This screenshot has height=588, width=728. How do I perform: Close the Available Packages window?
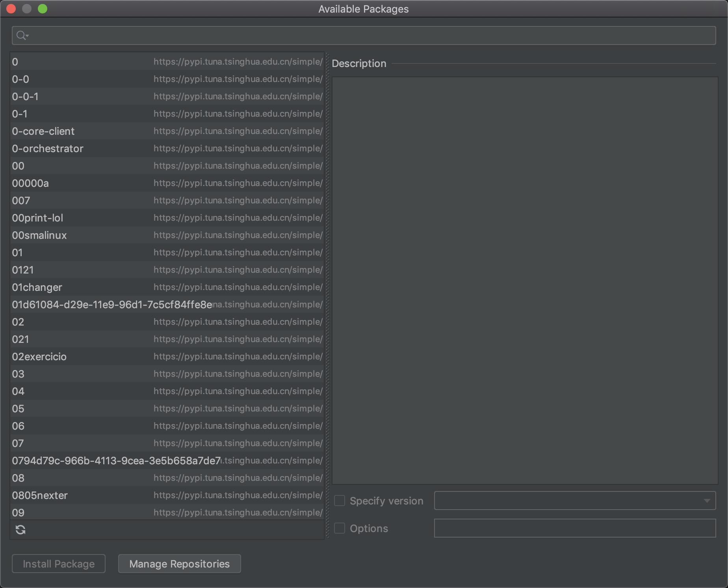(x=11, y=9)
